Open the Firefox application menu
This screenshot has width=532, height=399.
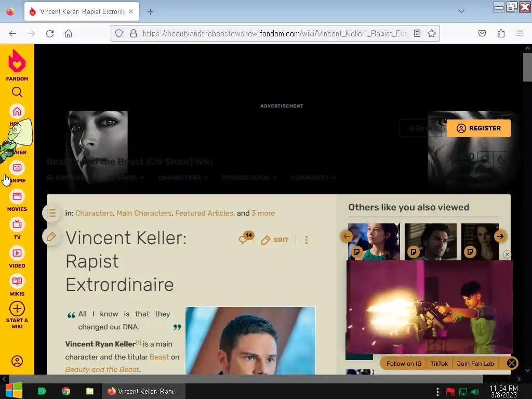(x=520, y=33)
